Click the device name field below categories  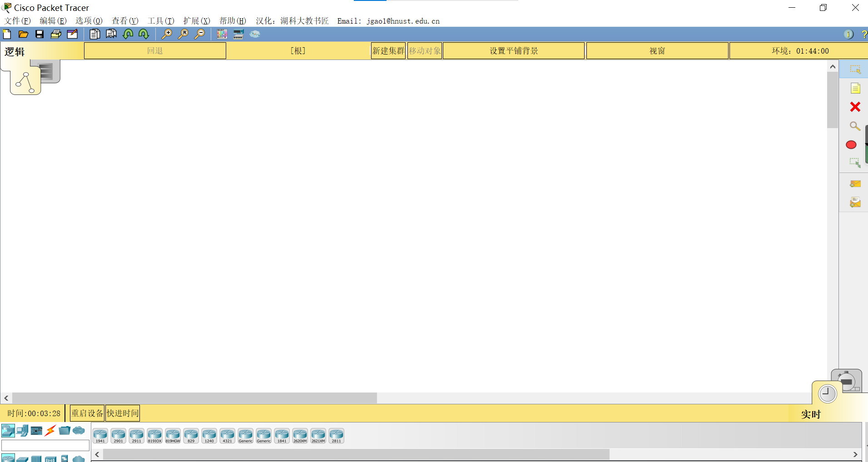click(x=45, y=445)
